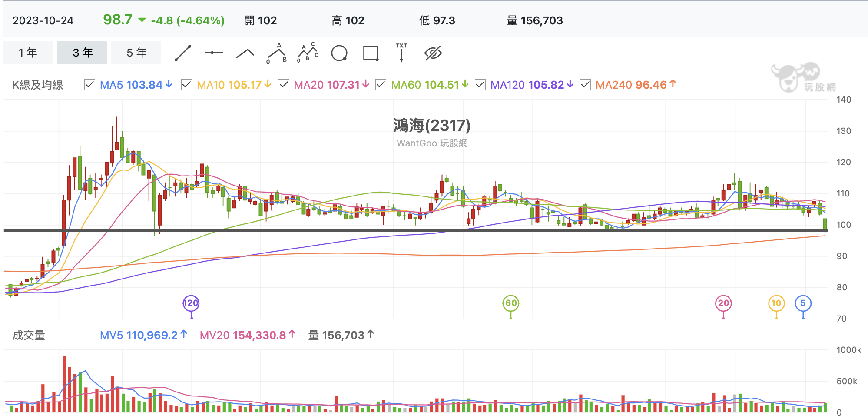868x419 pixels.
Task: Click the MV20 154,330.8 volume label
Action: click(x=248, y=335)
